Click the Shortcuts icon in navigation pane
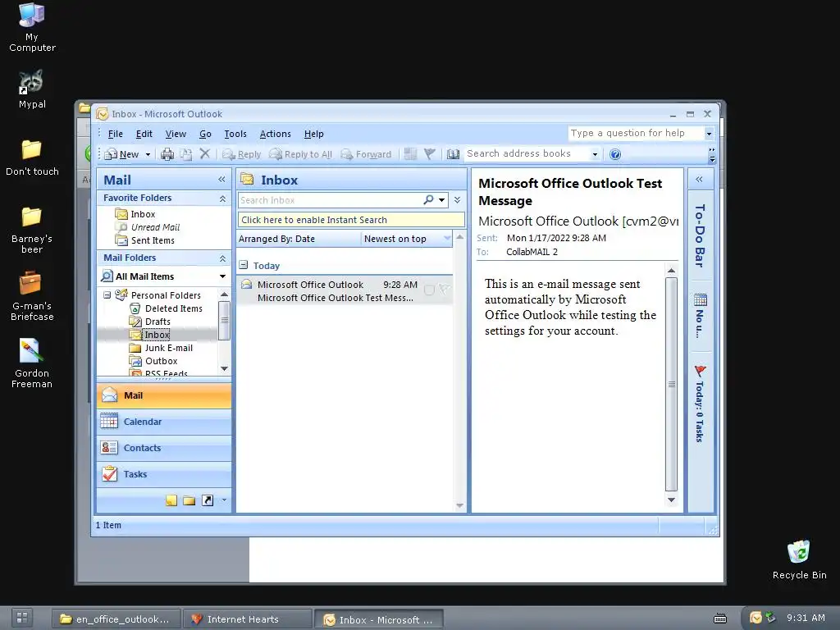This screenshot has width=840, height=630. [x=208, y=500]
